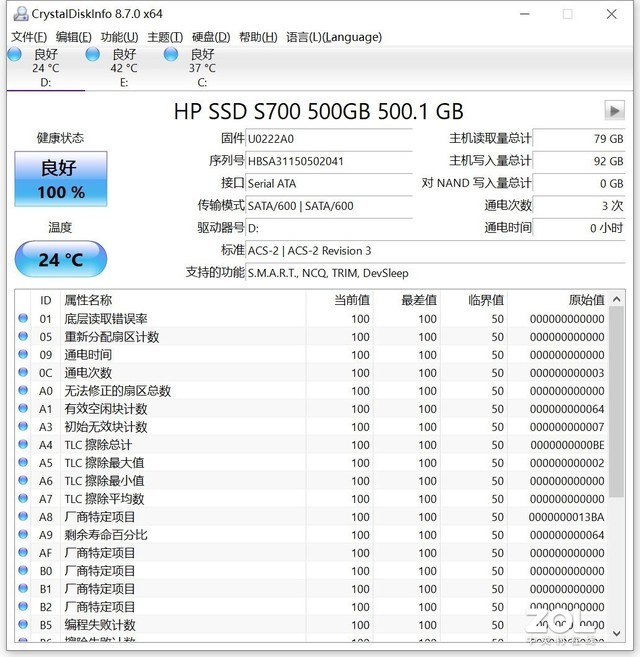
Task: Click the status dot for attribute A1
Action: [x=23, y=409]
